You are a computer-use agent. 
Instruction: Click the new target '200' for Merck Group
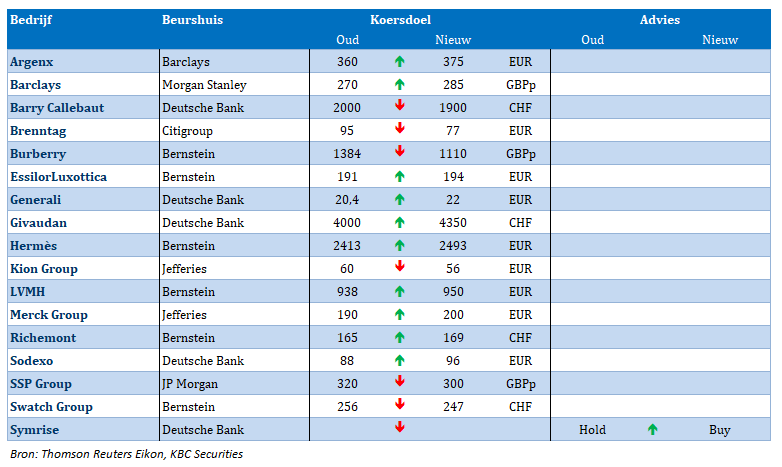[453, 314]
